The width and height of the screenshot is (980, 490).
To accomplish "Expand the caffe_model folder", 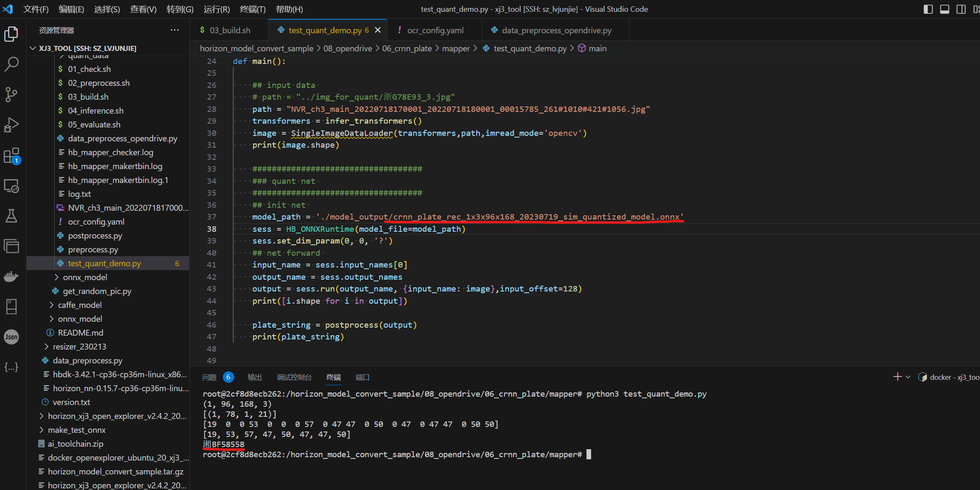I will [79, 305].
